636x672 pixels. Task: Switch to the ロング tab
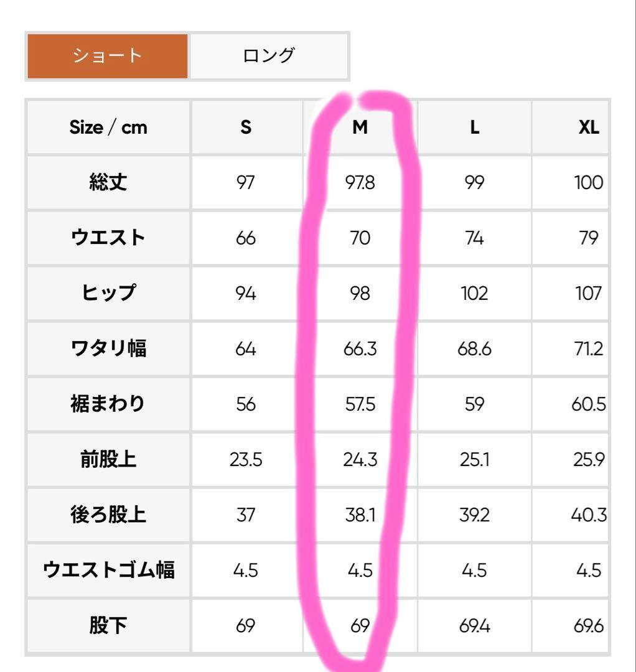pyautogui.click(x=269, y=55)
